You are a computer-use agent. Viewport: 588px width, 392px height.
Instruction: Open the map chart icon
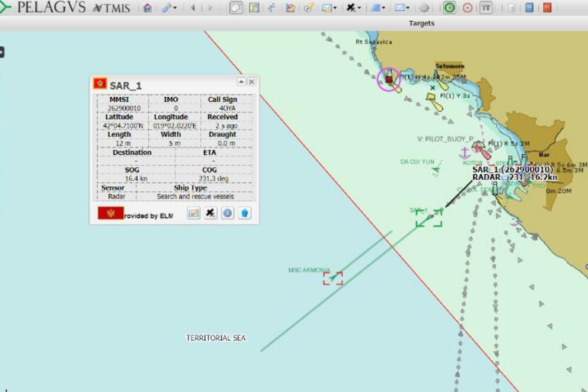(x=254, y=8)
